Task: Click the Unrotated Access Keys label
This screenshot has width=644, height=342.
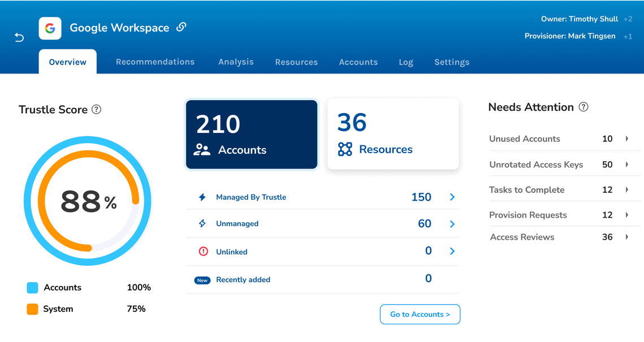Action: (536, 164)
